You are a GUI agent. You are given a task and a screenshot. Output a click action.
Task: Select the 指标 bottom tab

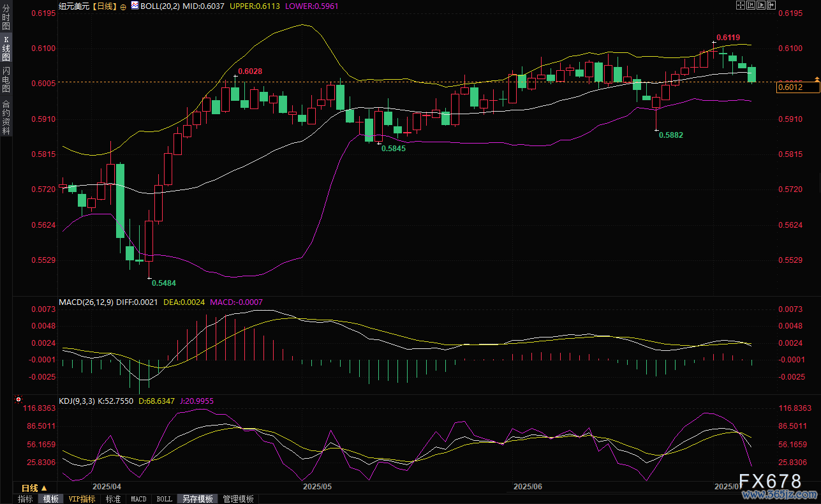[26, 499]
